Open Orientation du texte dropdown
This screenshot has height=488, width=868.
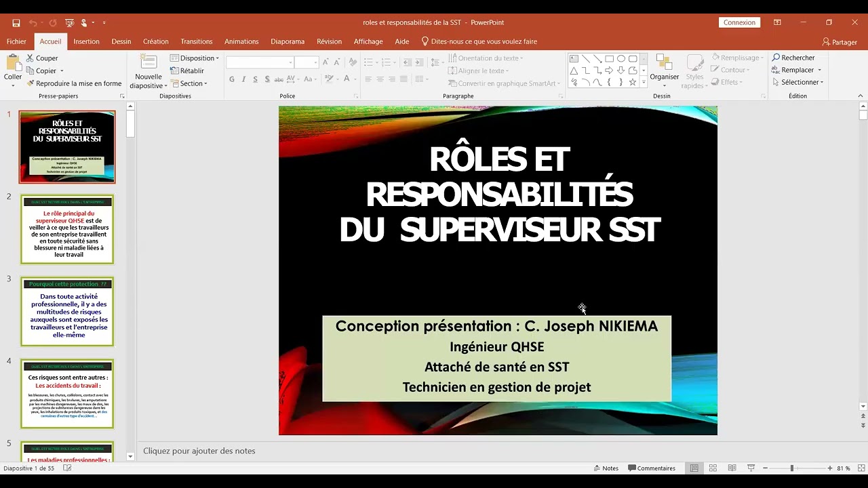tap(485, 58)
